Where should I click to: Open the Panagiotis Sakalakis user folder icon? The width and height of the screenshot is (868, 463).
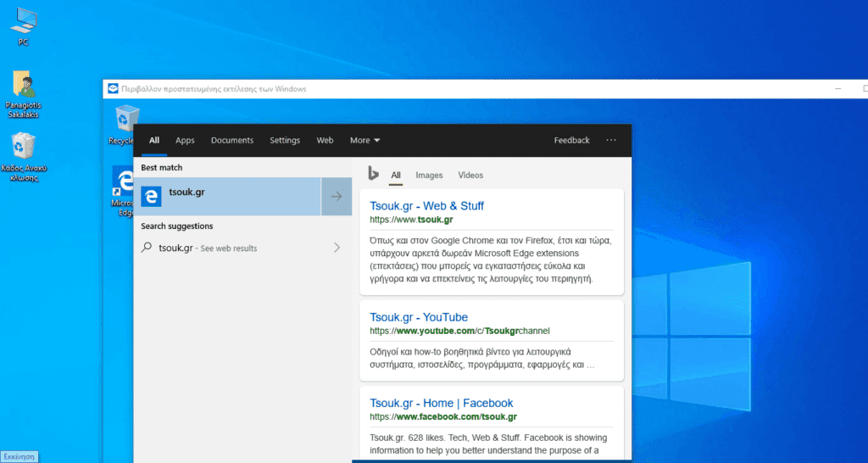coord(23,94)
